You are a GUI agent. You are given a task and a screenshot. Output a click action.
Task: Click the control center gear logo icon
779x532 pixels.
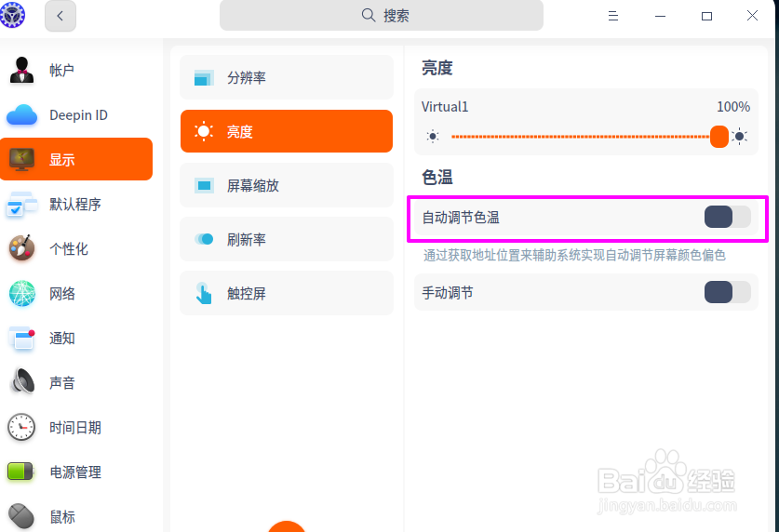(x=12, y=14)
